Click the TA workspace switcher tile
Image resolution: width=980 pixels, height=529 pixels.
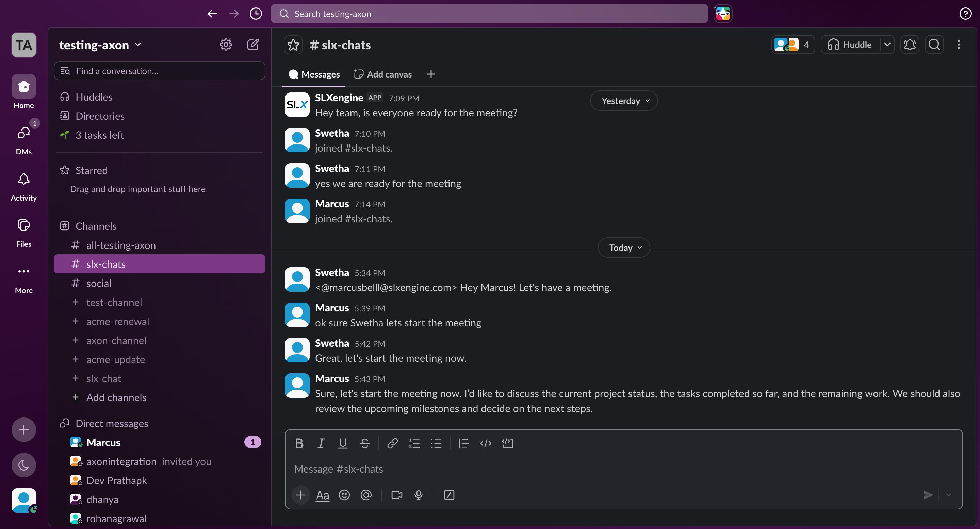tap(23, 45)
